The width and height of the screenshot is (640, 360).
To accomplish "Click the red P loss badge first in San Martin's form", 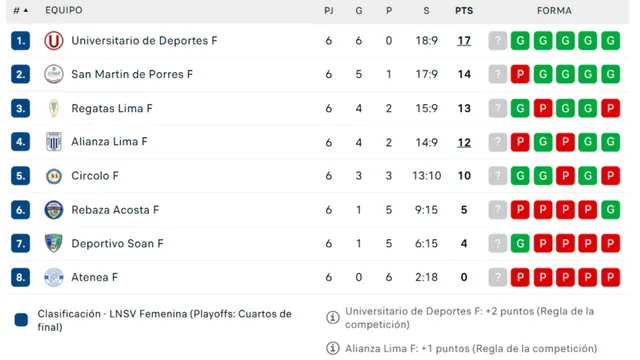I will click(520, 74).
